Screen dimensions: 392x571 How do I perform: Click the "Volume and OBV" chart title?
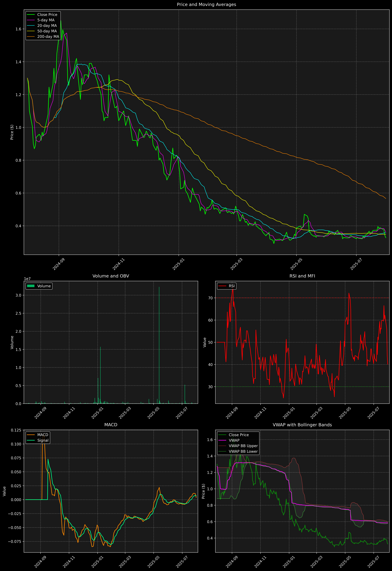click(x=111, y=276)
